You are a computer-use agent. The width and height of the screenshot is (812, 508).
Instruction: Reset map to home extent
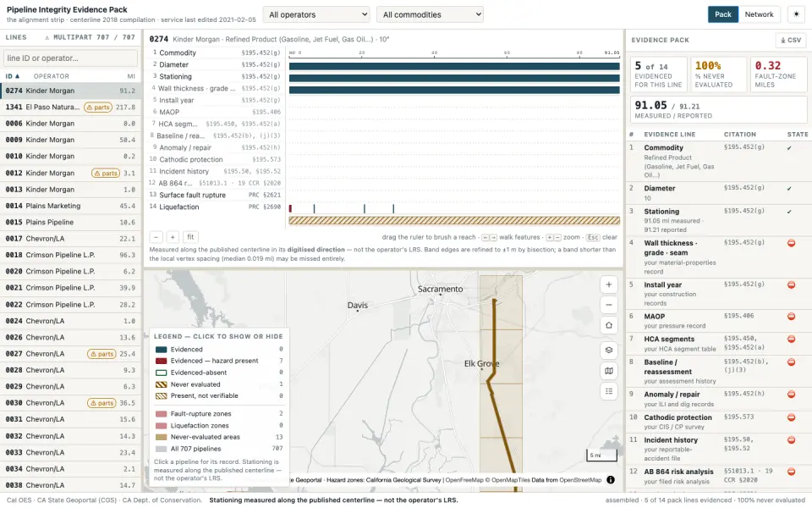click(x=609, y=325)
